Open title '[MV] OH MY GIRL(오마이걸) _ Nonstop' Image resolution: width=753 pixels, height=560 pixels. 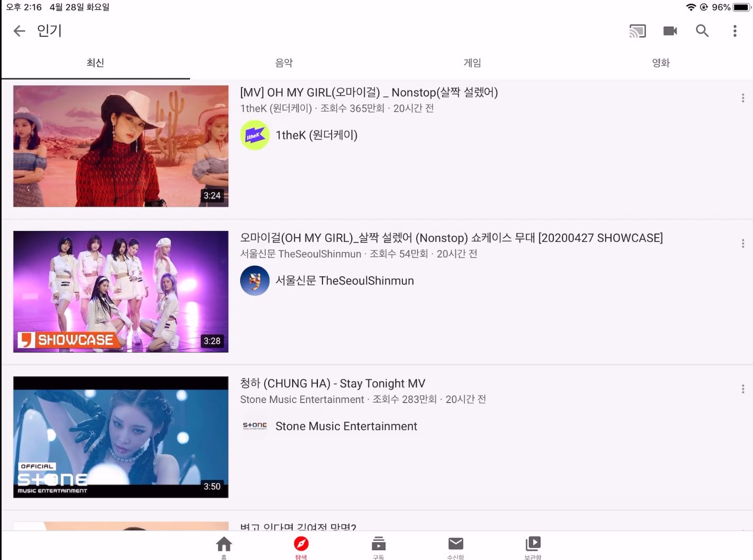[x=369, y=93]
